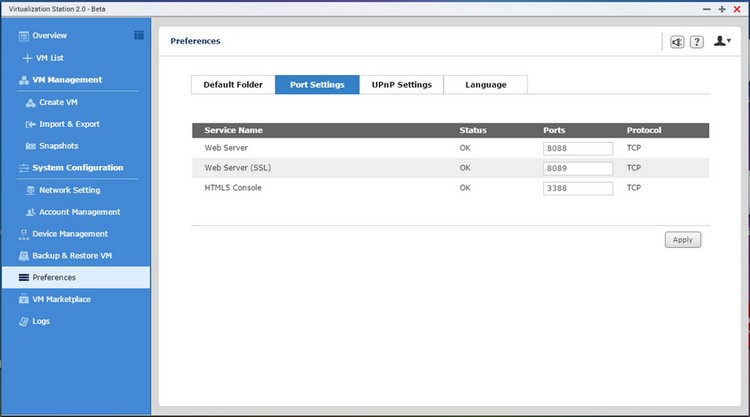
Task: Open Device Management in sidebar
Action: [x=63, y=234]
